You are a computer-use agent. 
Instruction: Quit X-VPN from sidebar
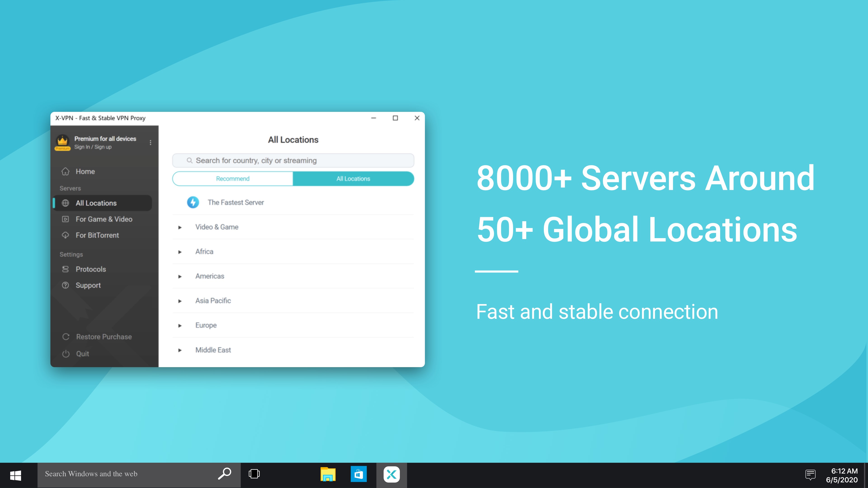(x=82, y=354)
